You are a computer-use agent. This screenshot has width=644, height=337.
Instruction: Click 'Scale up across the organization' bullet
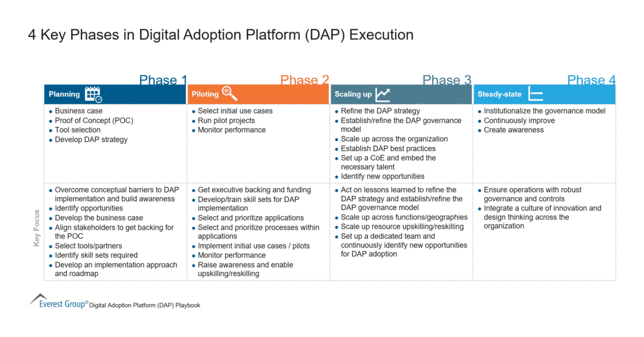(x=394, y=139)
